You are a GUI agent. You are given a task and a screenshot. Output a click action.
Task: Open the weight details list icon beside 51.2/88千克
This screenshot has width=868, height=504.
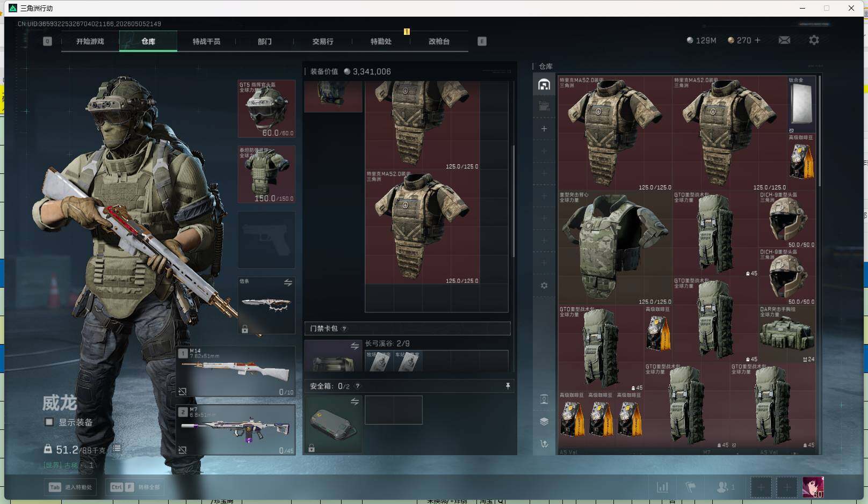117,448
